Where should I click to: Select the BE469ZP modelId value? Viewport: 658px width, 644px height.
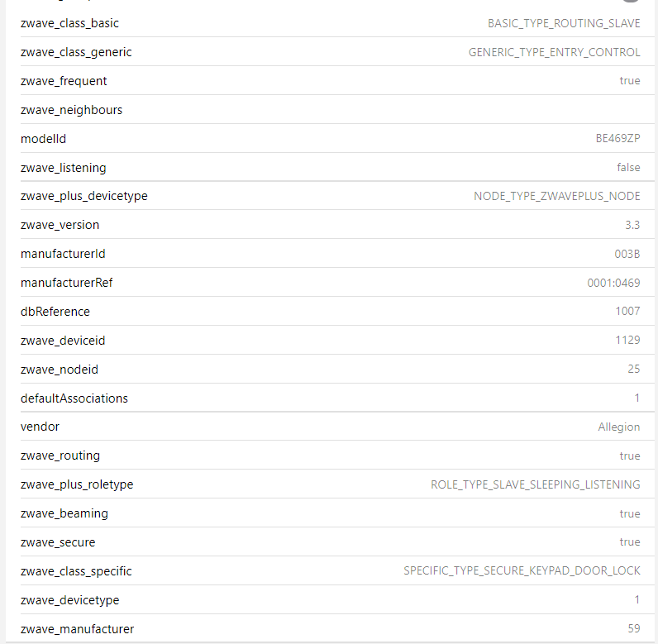(617, 139)
